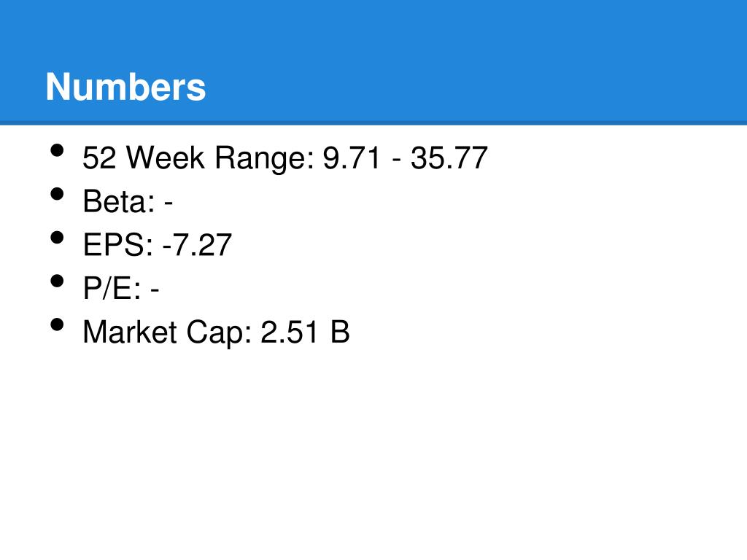Click the 35.77 high range value
This screenshot has height=560, width=747.
[449, 158]
